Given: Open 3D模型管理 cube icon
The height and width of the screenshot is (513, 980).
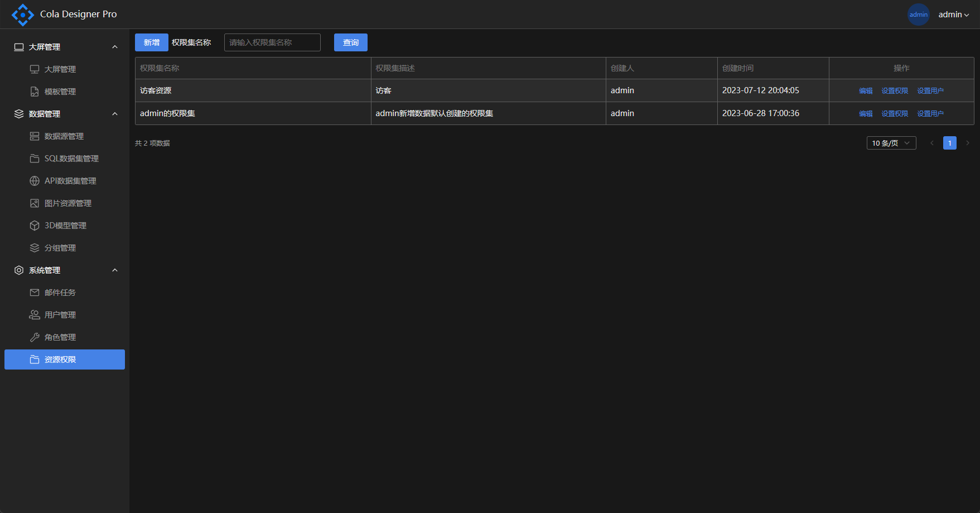Looking at the screenshot, I should tap(35, 226).
